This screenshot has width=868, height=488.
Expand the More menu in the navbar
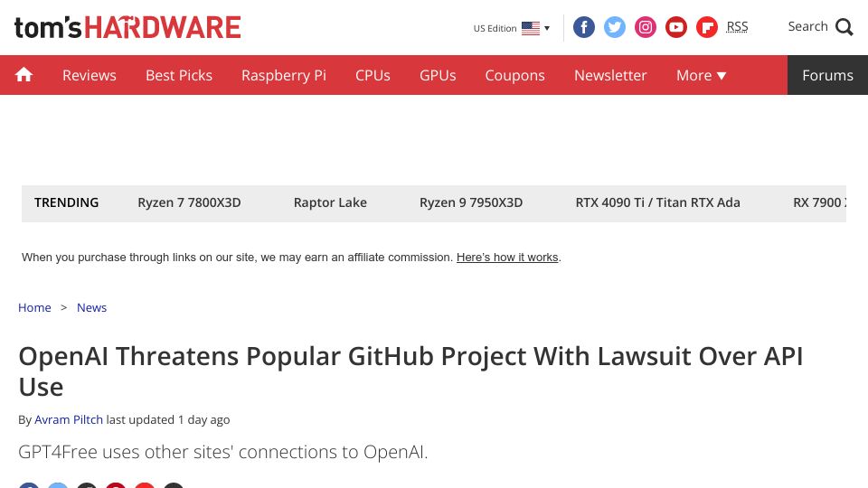[x=701, y=75]
